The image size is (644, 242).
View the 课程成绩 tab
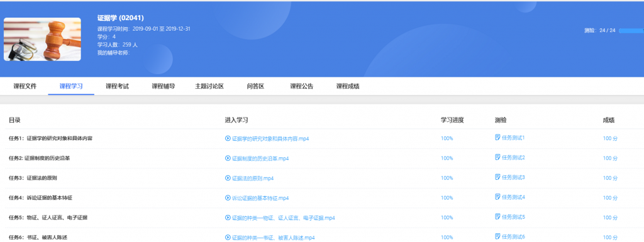[348, 86]
